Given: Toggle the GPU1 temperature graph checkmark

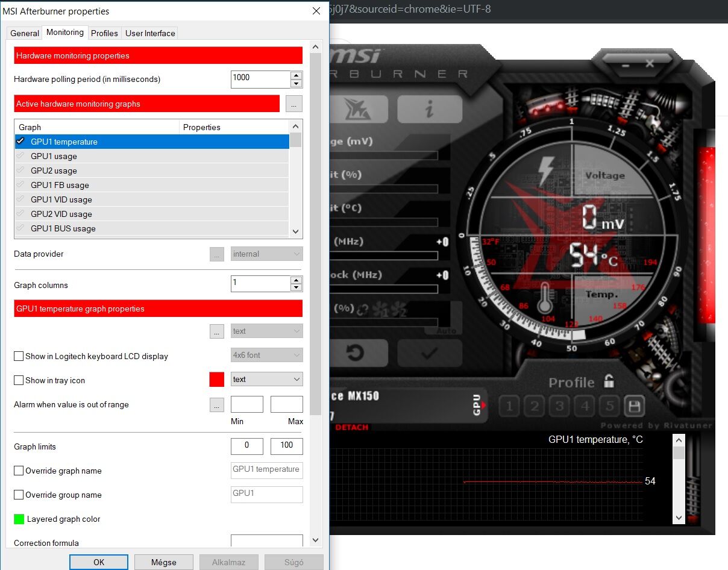Looking at the screenshot, I should click(x=20, y=142).
